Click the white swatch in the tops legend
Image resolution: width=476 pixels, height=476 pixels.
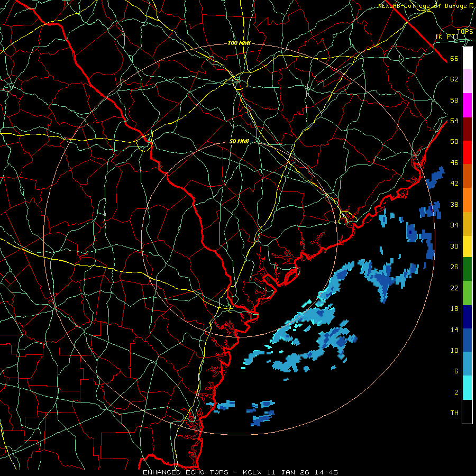[467, 58]
